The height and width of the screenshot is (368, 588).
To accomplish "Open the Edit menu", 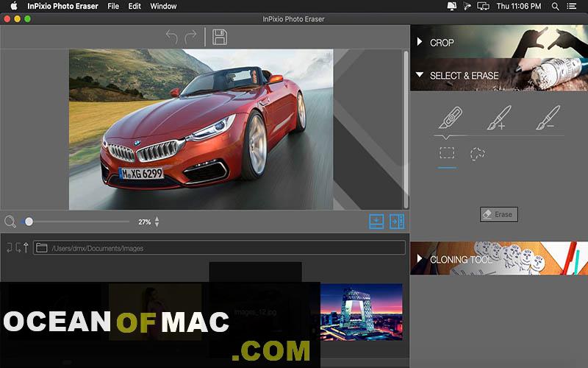I will (135, 6).
